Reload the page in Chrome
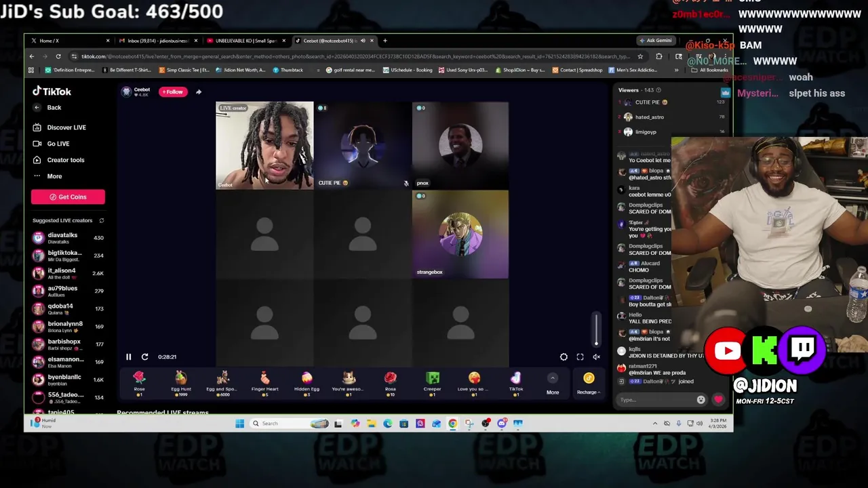 pyautogui.click(x=58, y=56)
